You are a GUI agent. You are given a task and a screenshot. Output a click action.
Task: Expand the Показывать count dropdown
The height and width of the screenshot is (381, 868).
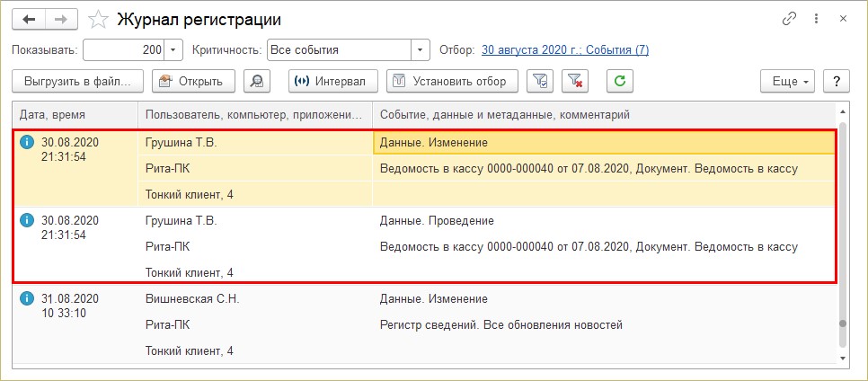(173, 49)
